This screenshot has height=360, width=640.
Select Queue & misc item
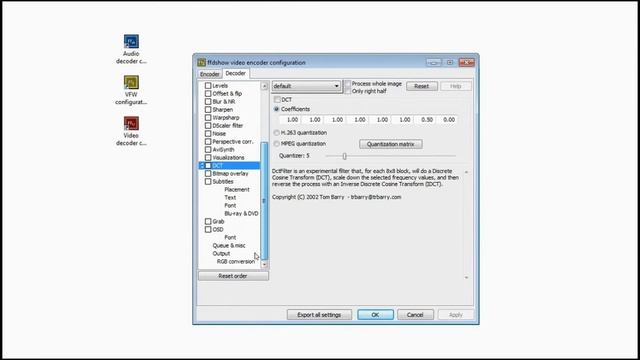tap(229, 245)
